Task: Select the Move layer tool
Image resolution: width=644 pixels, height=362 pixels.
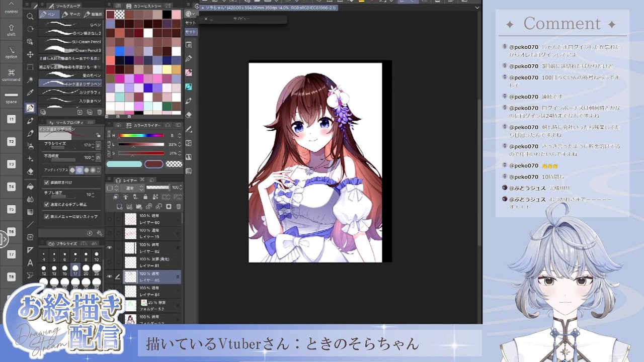Action: 30,54
